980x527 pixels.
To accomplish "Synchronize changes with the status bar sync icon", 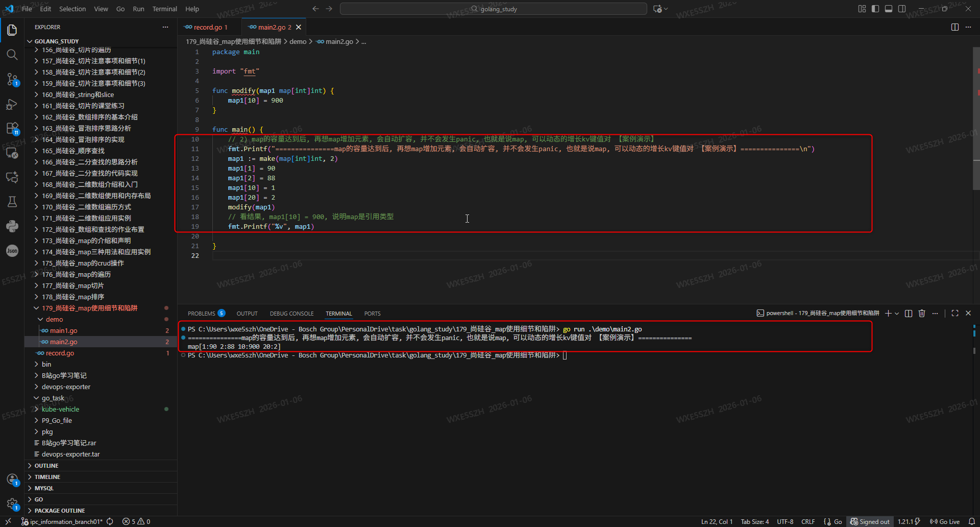I will (x=110, y=521).
